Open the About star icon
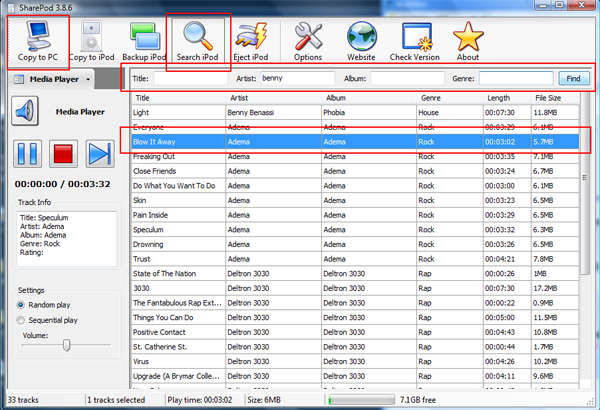600x410 pixels. click(468, 41)
